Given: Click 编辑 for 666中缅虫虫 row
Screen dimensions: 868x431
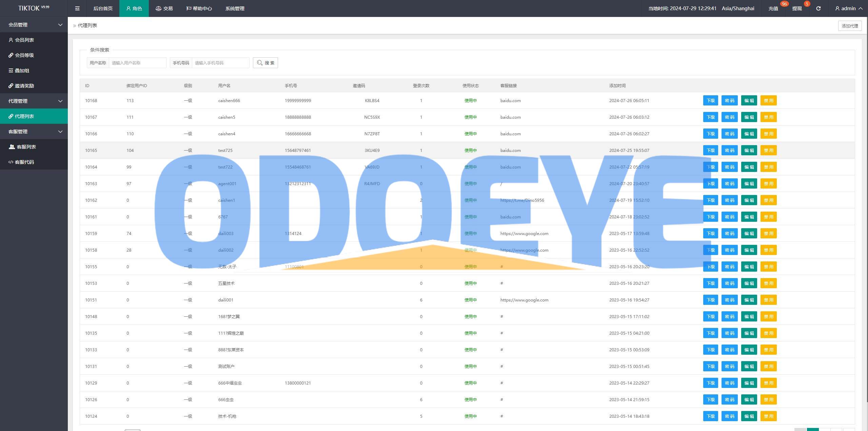Looking at the screenshot, I should click(749, 383).
